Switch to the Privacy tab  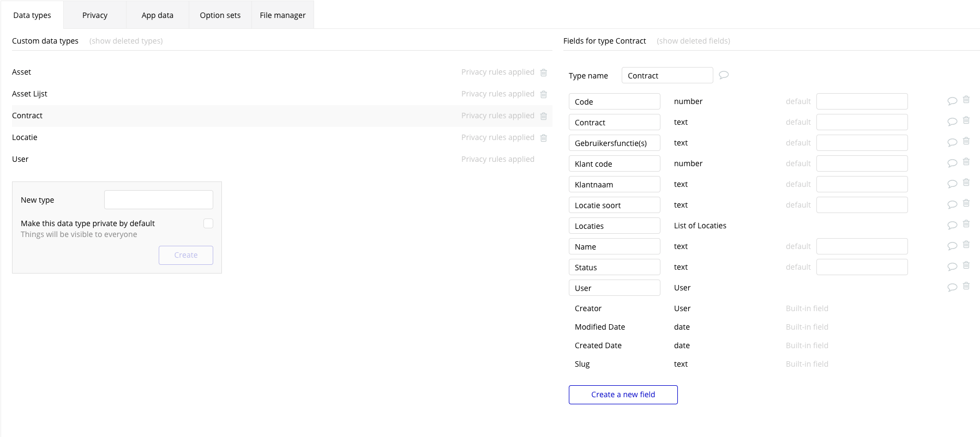click(95, 15)
